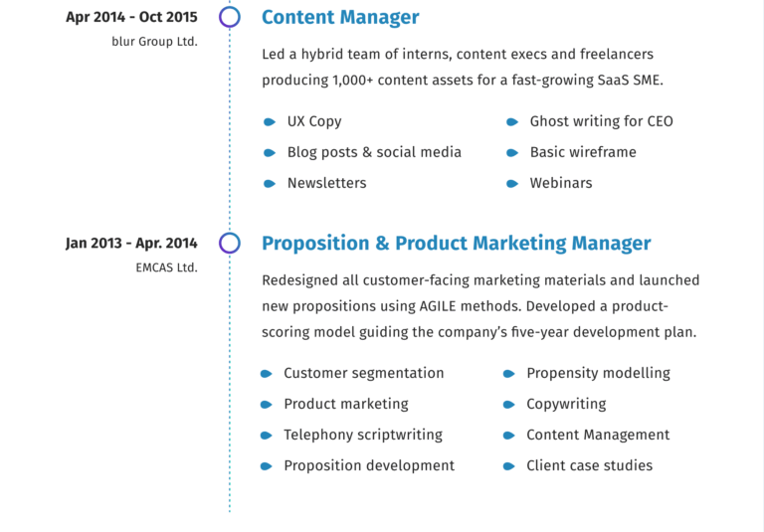Screen dimensions: 764x532
Task: Click the bullet icon next to Customer segmentation
Action: (x=266, y=374)
